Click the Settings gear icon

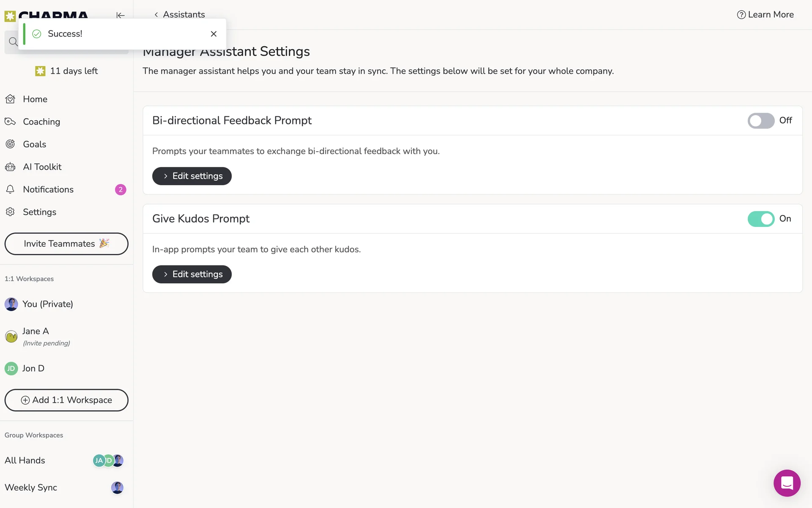pos(11,212)
